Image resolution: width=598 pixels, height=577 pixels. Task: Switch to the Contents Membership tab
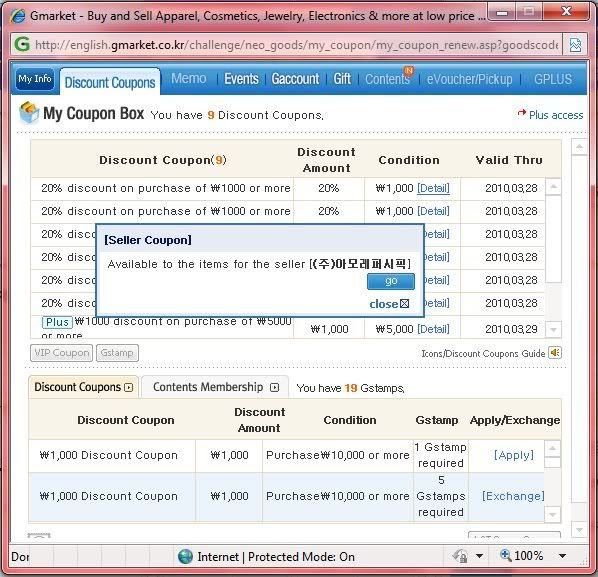tap(215, 387)
